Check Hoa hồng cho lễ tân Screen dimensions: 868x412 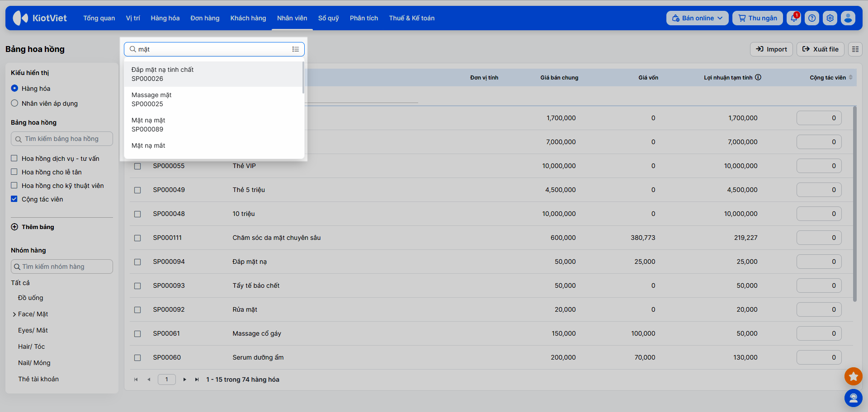(14, 172)
